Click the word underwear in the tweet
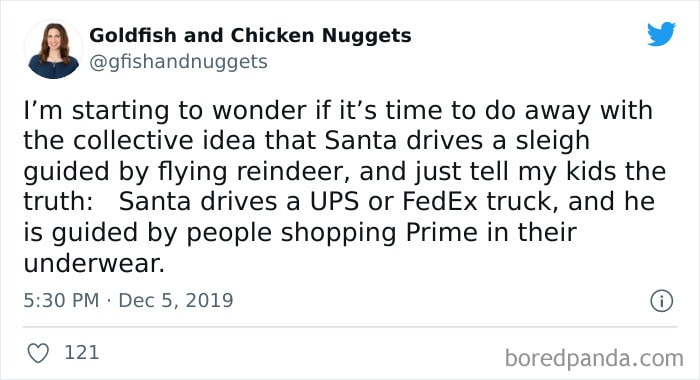The width and height of the screenshot is (700, 380). [x=92, y=263]
